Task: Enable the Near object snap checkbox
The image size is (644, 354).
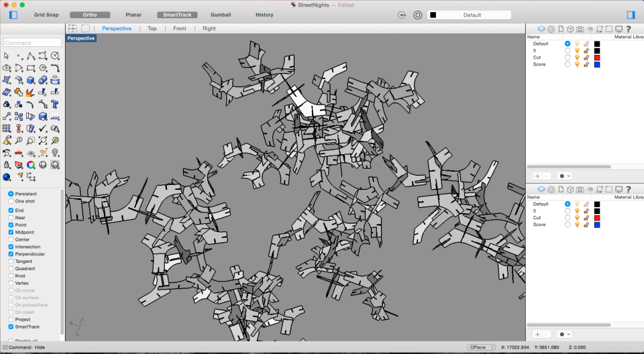Action: point(11,217)
